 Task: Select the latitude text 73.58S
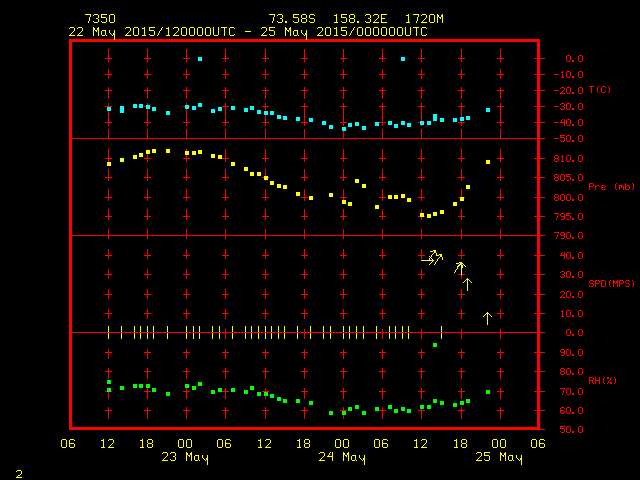(x=292, y=19)
